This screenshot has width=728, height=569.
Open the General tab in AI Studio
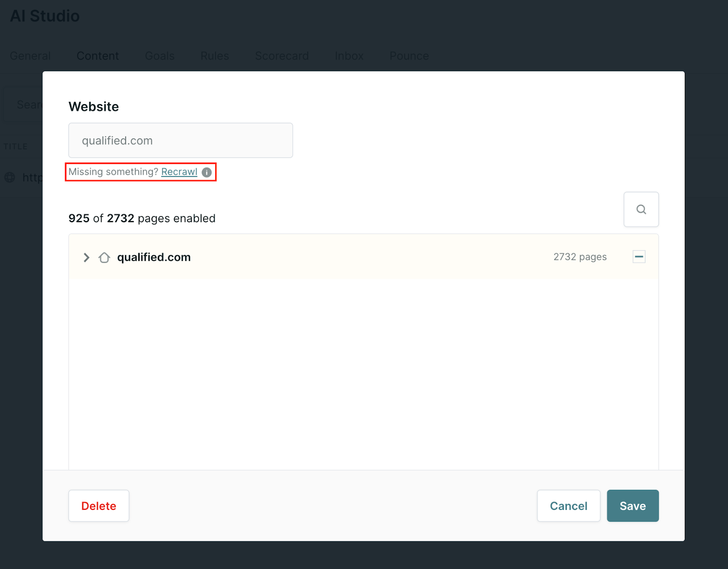point(30,56)
